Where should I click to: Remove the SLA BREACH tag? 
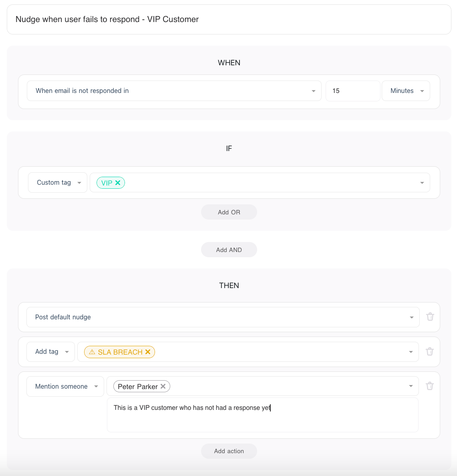tap(148, 352)
